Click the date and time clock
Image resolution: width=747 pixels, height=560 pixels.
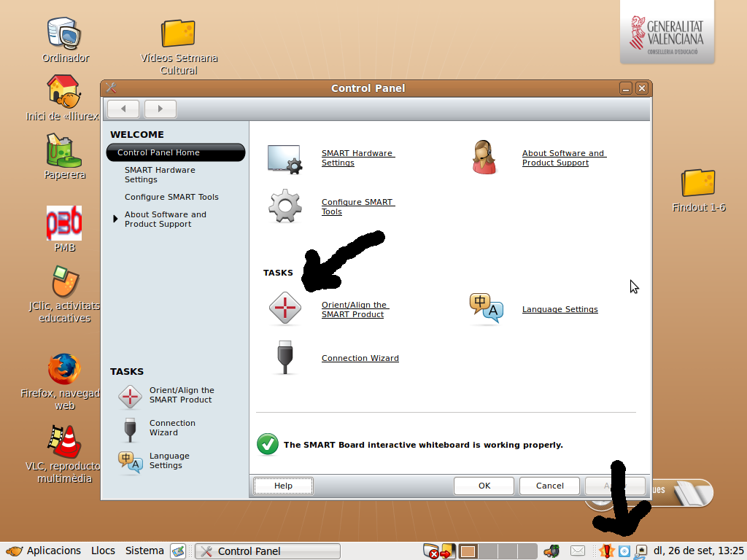coord(698,551)
